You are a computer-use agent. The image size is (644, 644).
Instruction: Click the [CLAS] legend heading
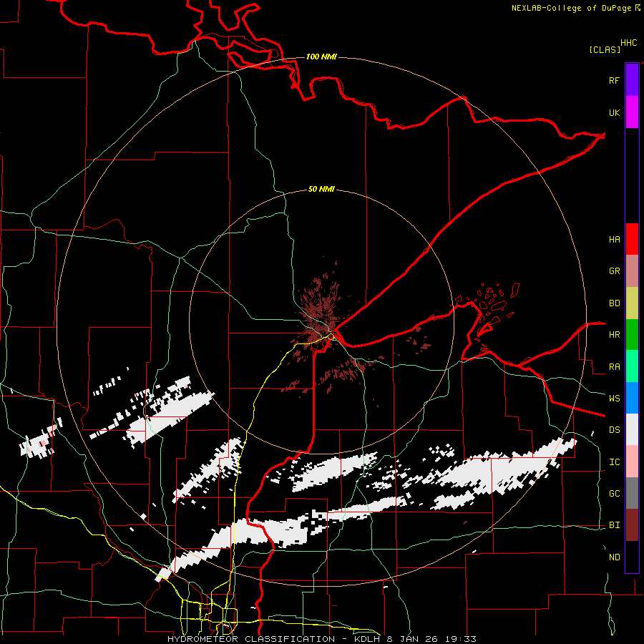point(605,49)
